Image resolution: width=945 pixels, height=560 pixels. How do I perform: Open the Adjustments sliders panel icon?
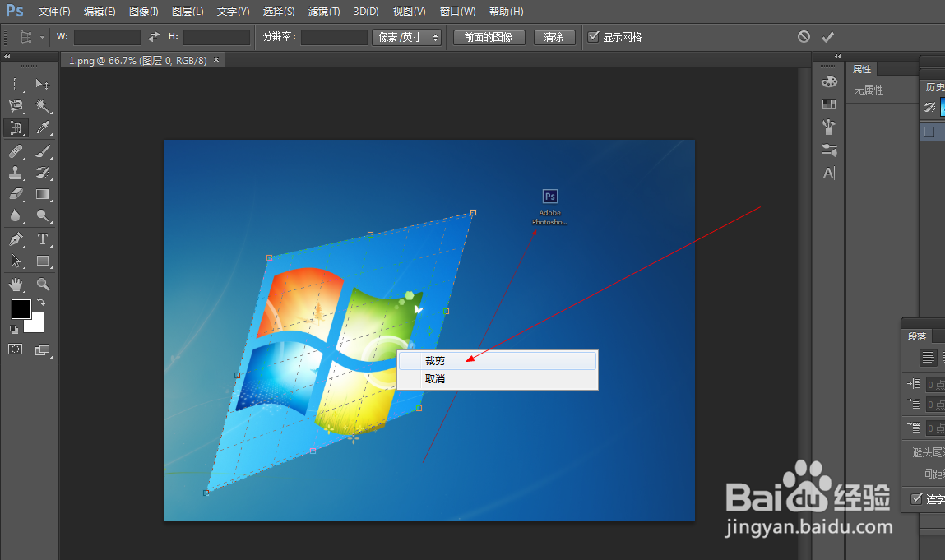829,150
